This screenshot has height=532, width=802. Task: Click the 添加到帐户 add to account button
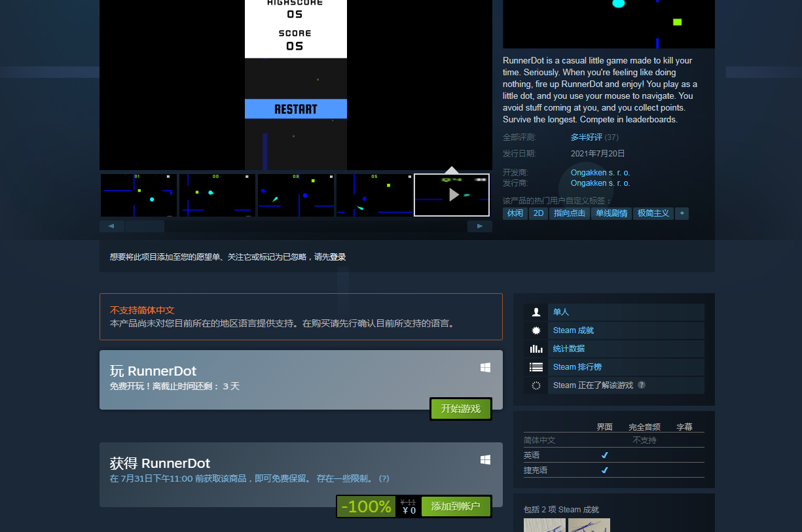[x=456, y=506]
